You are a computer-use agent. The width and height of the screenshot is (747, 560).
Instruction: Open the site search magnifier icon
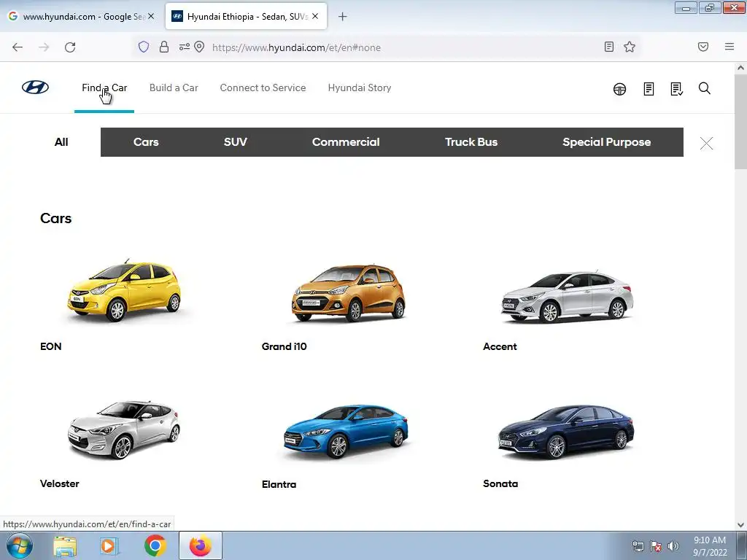click(x=704, y=88)
